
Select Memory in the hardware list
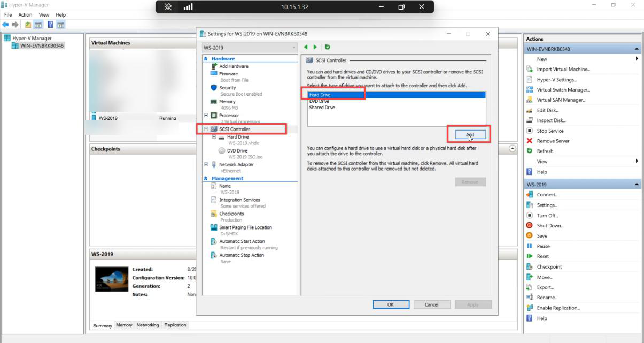[227, 102]
